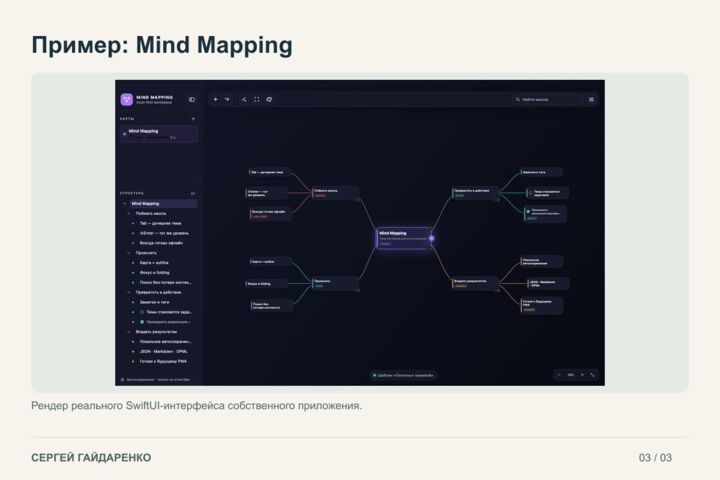Select Tab — дочерняя тема in sidebar

[x=160, y=223]
